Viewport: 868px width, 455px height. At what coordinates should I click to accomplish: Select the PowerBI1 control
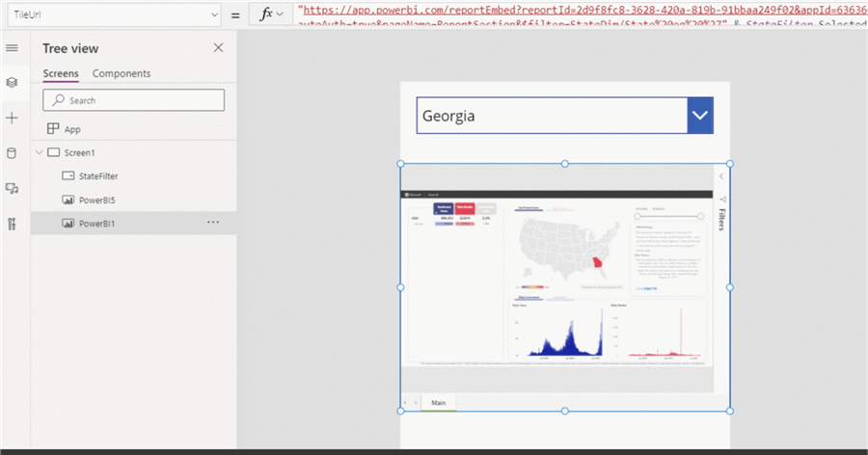(x=96, y=224)
